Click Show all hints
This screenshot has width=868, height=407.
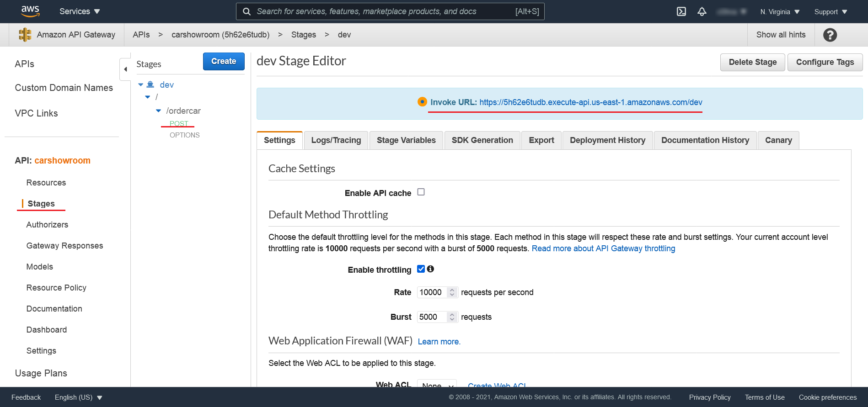781,35
